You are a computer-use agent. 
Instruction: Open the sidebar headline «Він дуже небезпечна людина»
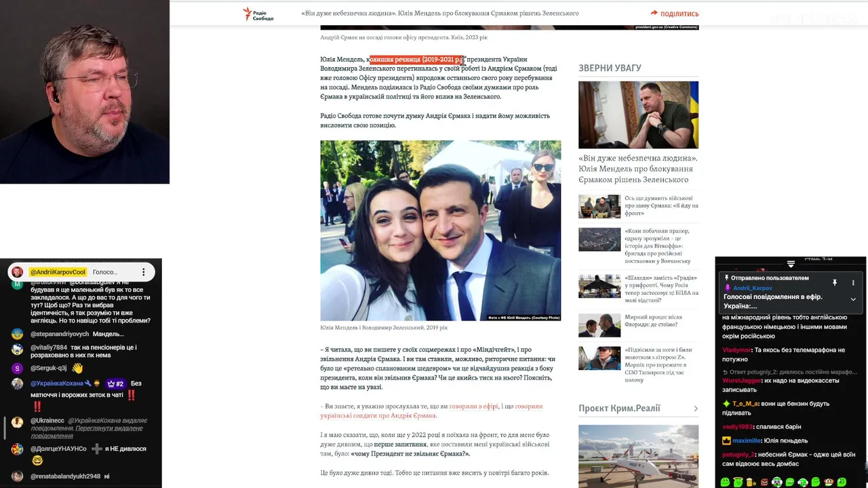pyautogui.click(x=637, y=169)
